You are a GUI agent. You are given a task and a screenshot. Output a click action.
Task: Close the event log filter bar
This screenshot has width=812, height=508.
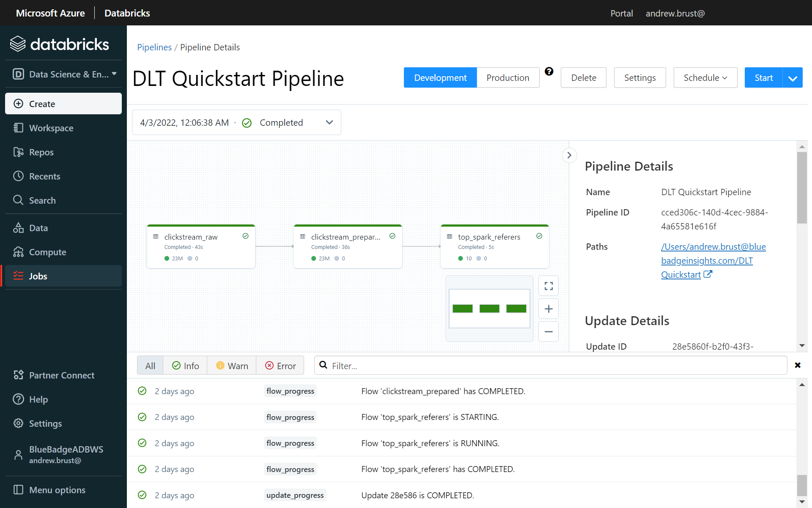(798, 365)
